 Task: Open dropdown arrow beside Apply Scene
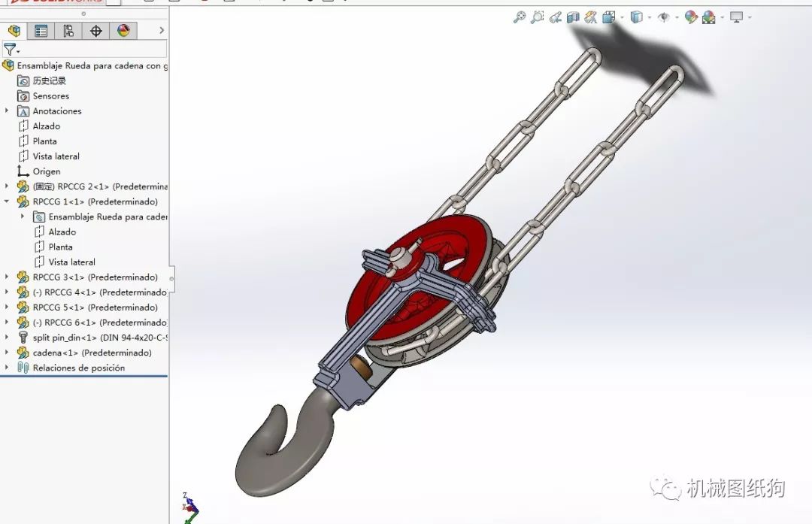point(722,17)
